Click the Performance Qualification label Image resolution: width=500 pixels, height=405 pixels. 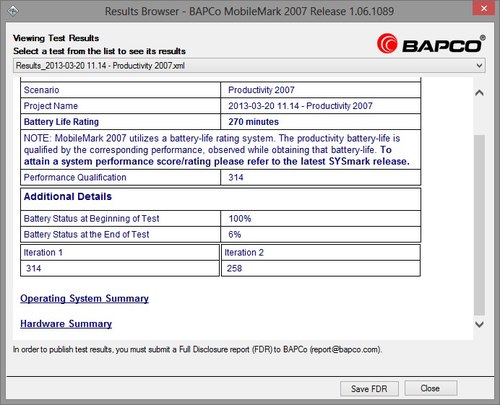tap(75, 177)
